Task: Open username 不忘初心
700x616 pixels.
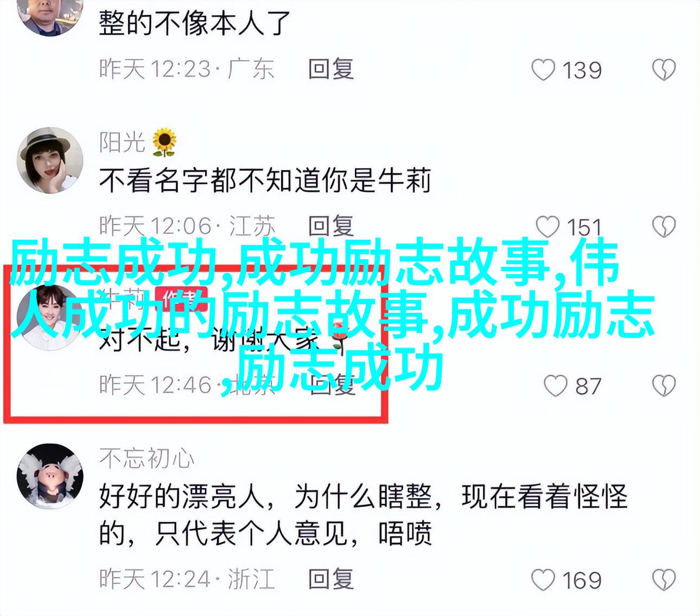Action: 147,459
